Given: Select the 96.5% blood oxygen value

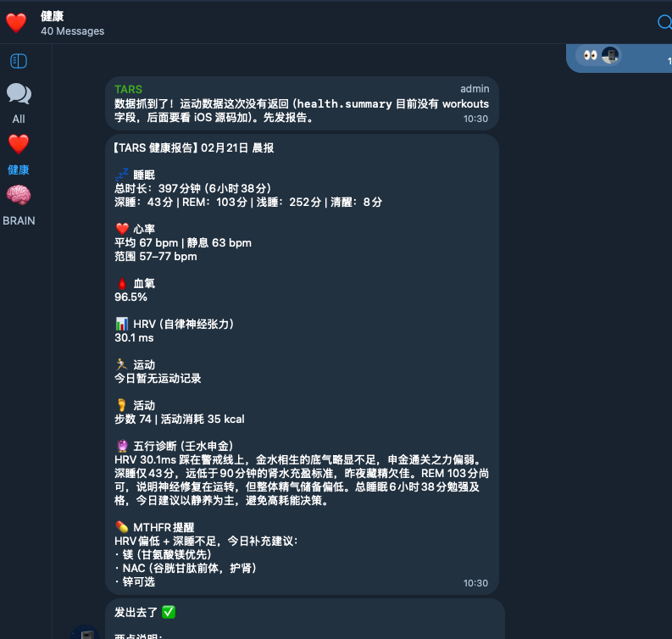Looking at the screenshot, I should (131, 297).
